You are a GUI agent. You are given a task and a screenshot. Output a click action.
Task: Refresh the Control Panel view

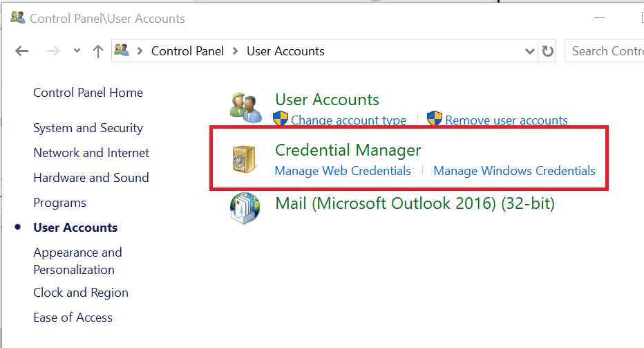tap(547, 51)
